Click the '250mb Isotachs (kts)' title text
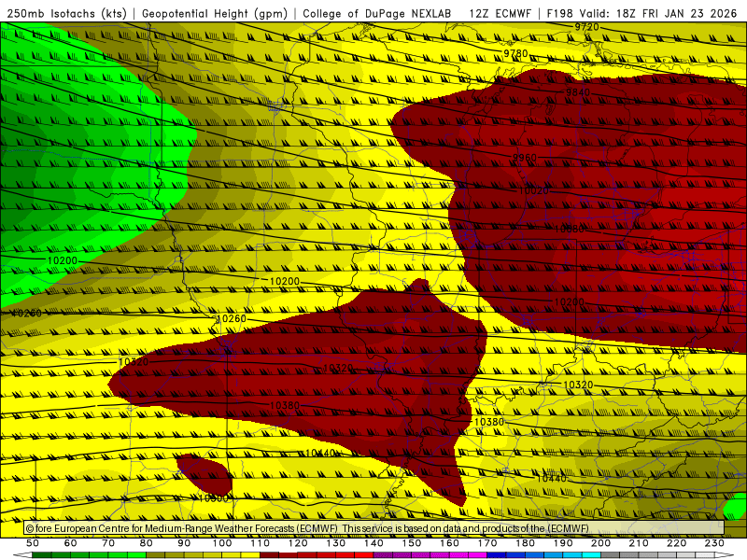The height and width of the screenshot is (560, 747). click(x=67, y=13)
